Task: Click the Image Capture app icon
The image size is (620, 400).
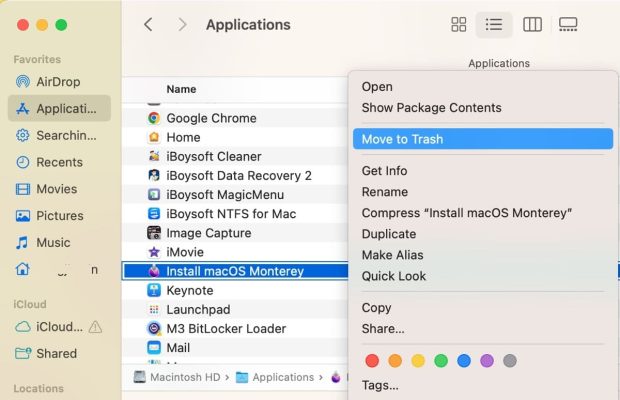Action: coord(154,233)
